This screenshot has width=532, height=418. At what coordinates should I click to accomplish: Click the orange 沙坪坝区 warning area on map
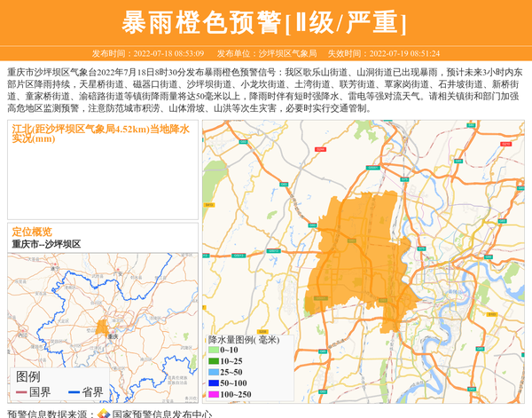point(355,257)
